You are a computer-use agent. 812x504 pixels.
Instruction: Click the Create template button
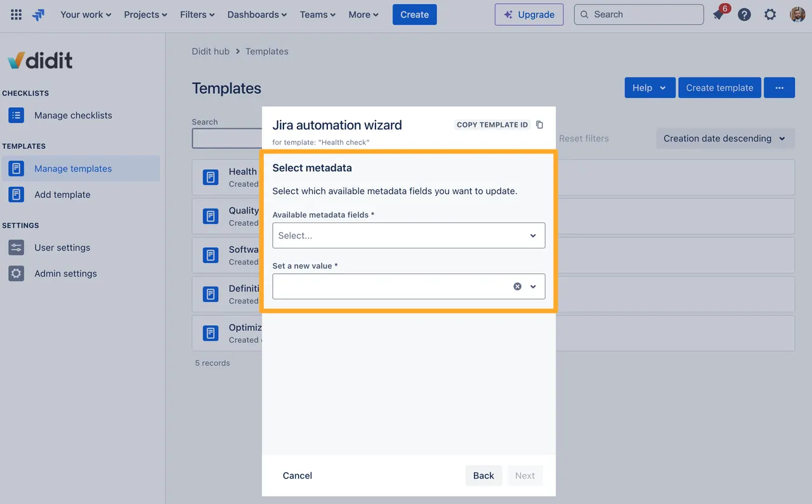(x=719, y=87)
